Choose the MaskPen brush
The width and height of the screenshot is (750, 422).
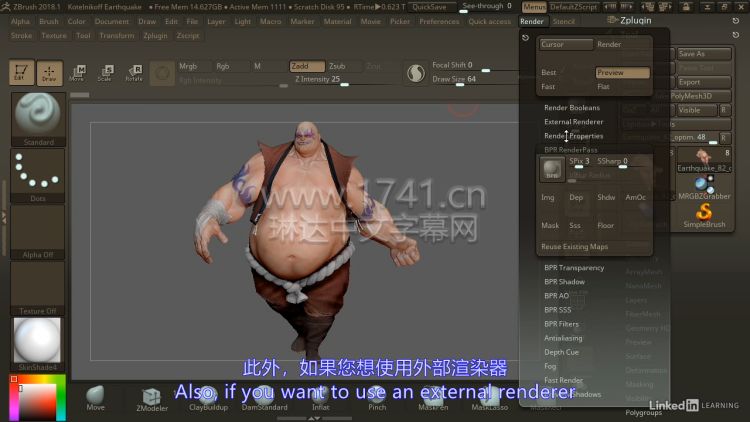433,399
